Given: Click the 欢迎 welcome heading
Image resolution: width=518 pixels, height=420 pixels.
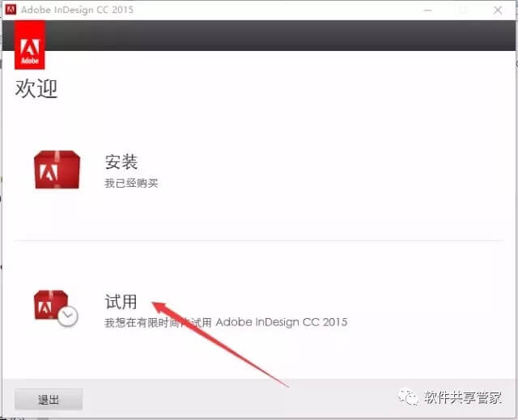Looking at the screenshot, I should (36, 88).
